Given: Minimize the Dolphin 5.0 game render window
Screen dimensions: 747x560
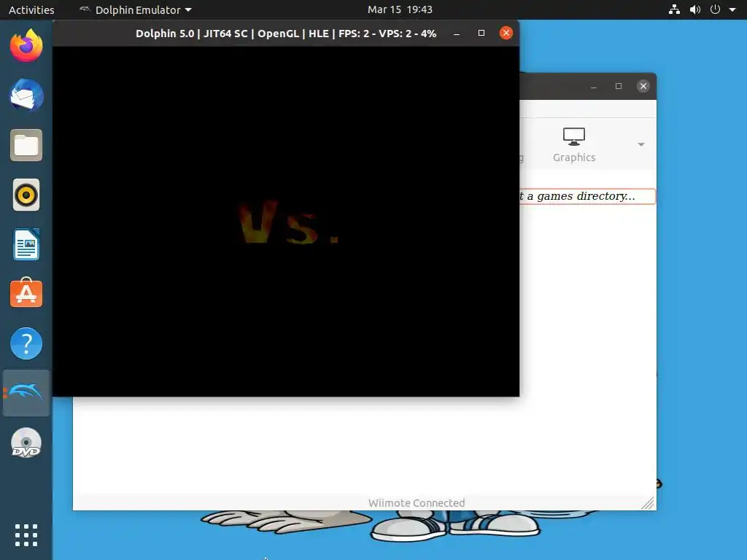Looking at the screenshot, I should click(x=457, y=34).
